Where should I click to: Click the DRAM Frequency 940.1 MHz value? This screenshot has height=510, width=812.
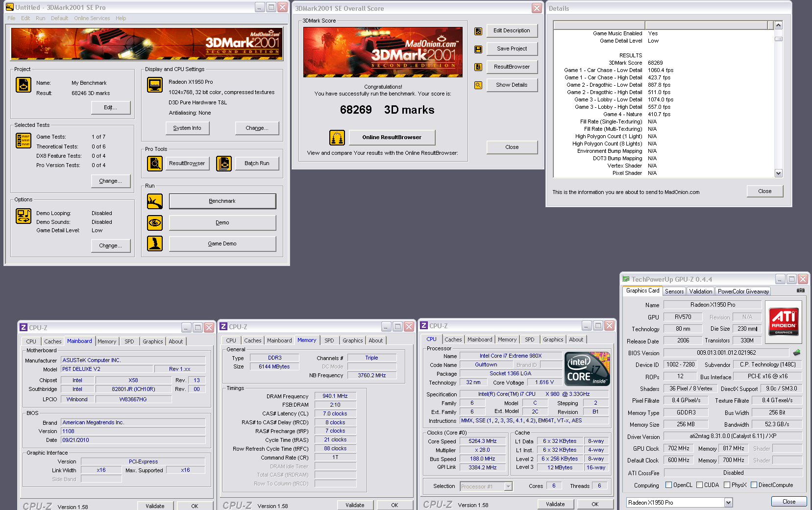[x=335, y=396]
